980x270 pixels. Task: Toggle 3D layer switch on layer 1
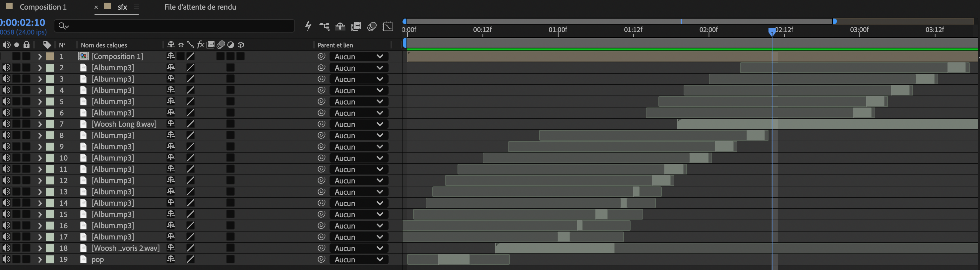(x=240, y=56)
